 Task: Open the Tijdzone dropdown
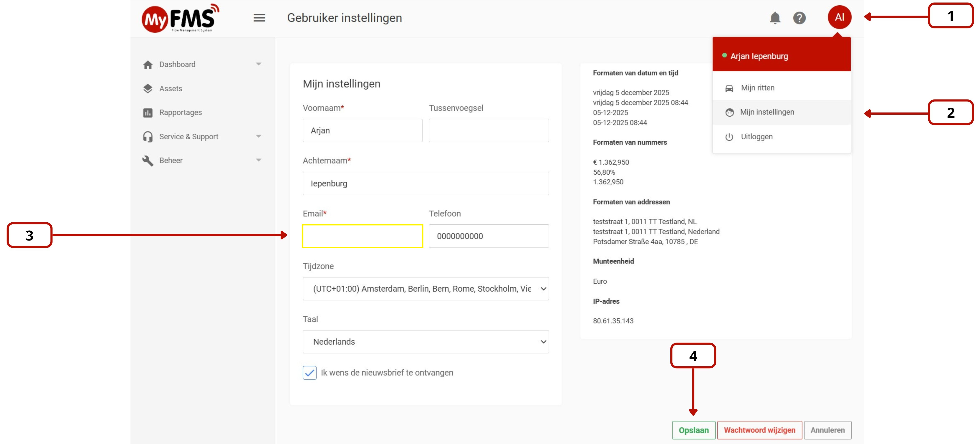tap(425, 288)
